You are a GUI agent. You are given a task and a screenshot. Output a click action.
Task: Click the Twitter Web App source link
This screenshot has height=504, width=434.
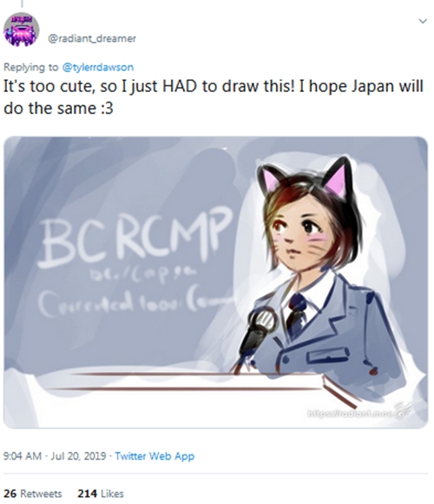(155, 456)
